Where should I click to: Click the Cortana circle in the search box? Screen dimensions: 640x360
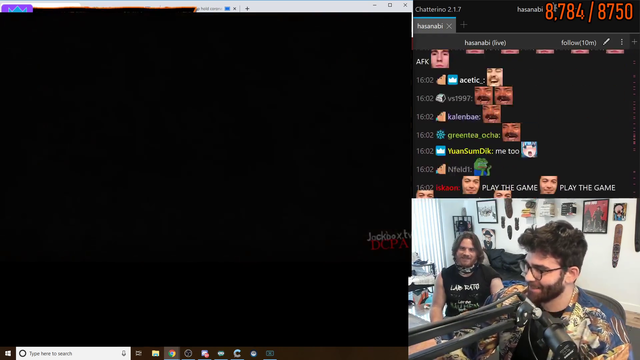[x=23, y=353]
